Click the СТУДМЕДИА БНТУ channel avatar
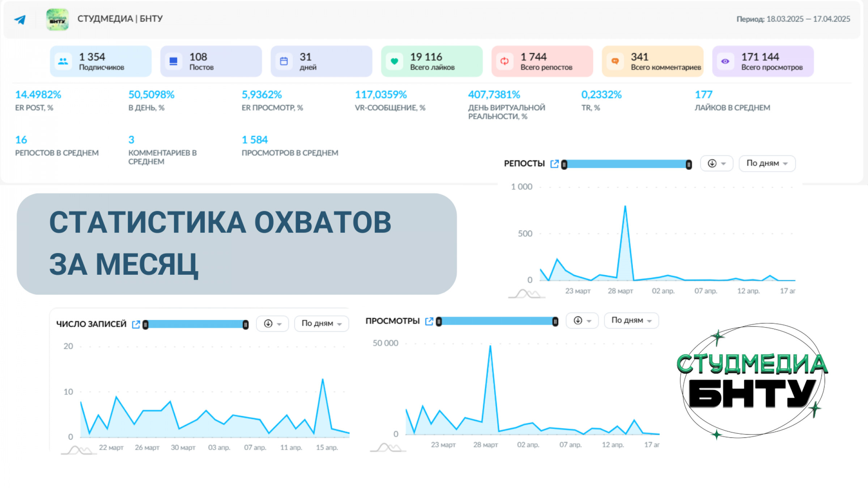This screenshot has height=488, width=868. click(x=58, y=20)
